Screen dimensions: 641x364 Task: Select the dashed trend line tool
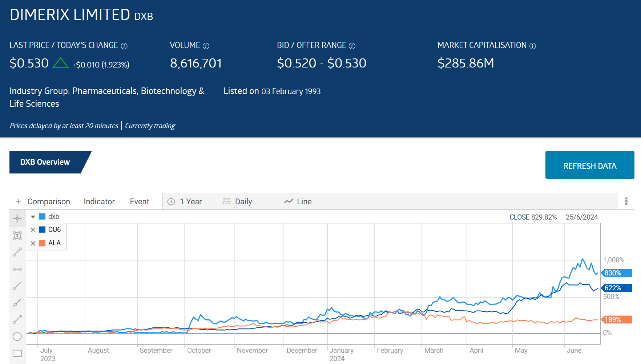tap(17, 303)
